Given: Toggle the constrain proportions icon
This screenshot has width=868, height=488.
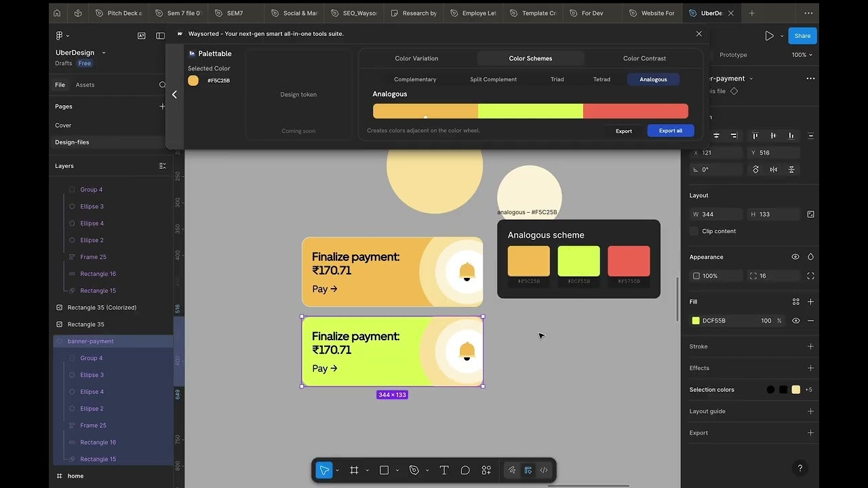Looking at the screenshot, I should tap(811, 214).
